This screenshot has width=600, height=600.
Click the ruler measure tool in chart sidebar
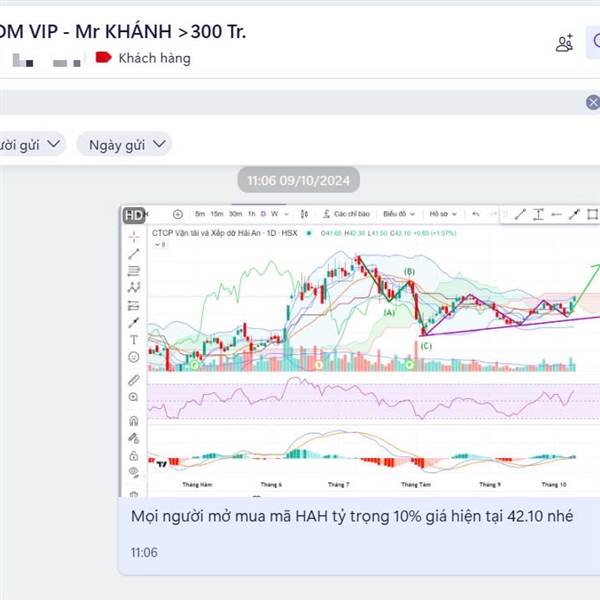point(134,380)
